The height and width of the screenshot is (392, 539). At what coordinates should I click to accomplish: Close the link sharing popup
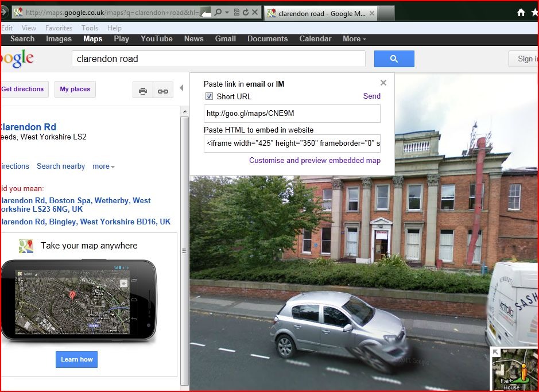tap(383, 83)
